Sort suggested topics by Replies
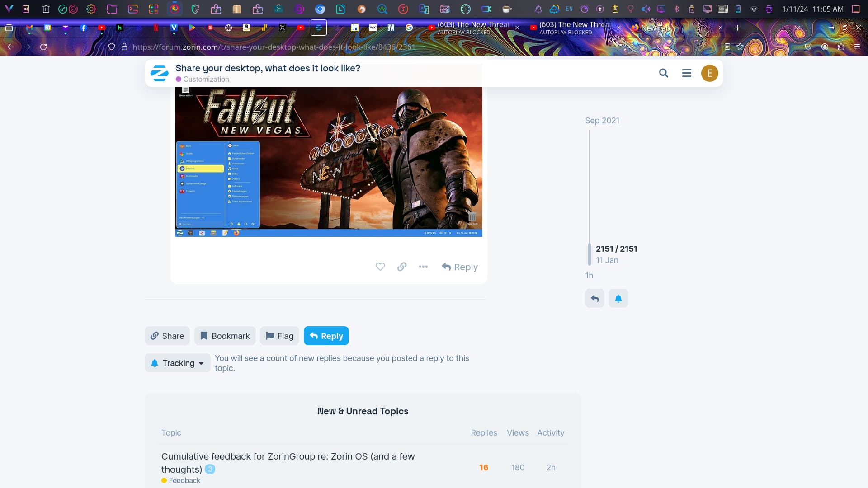Screen dimensions: 868x488 (484, 433)
